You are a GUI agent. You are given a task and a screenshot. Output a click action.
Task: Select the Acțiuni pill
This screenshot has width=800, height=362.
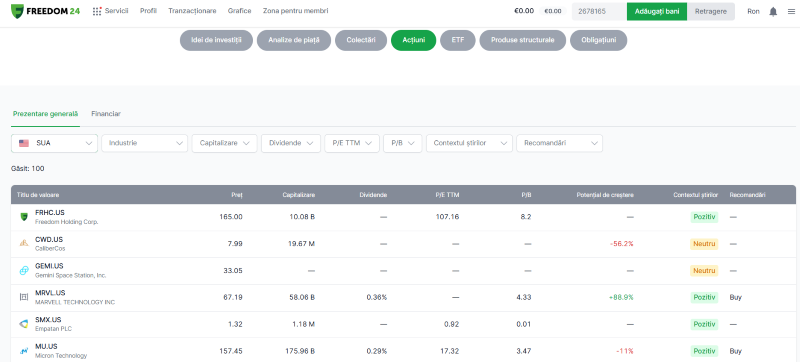(414, 40)
